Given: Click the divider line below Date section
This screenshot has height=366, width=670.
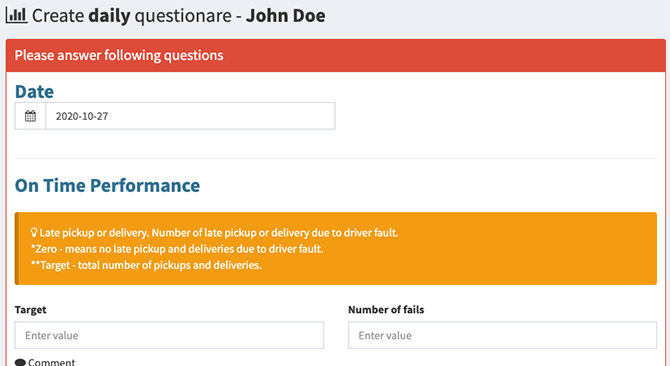Looking at the screenshot, I should [x=336, y=158].
